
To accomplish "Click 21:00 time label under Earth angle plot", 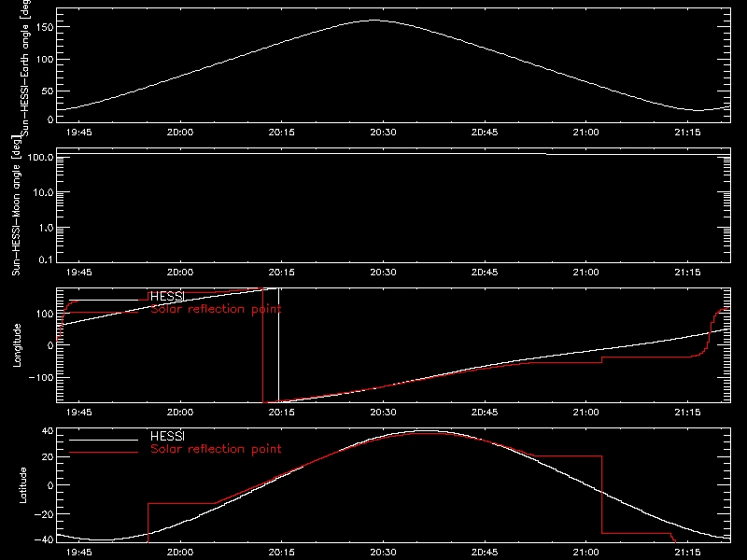I will pyautogui.click(x=586, y=133).
